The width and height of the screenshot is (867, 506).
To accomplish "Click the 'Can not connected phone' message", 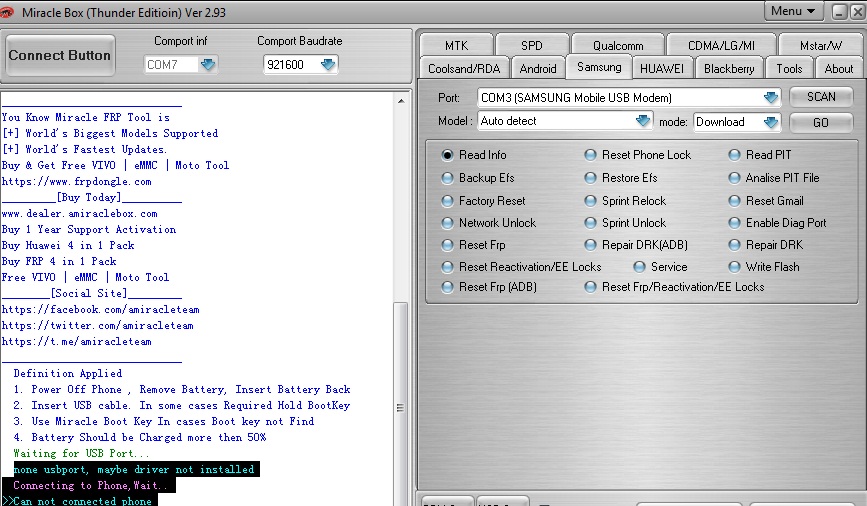I will coord(82,501).
